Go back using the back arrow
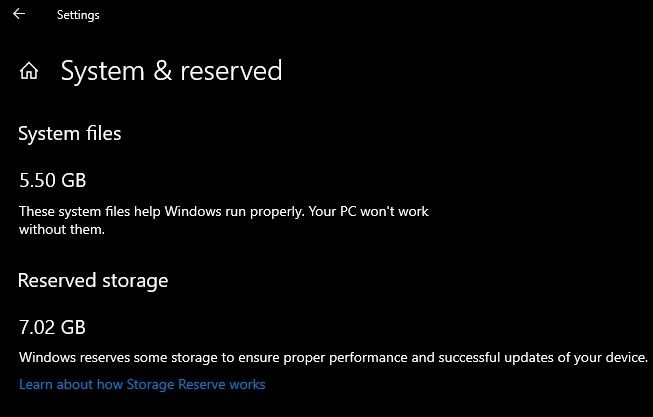 (19, 15)
